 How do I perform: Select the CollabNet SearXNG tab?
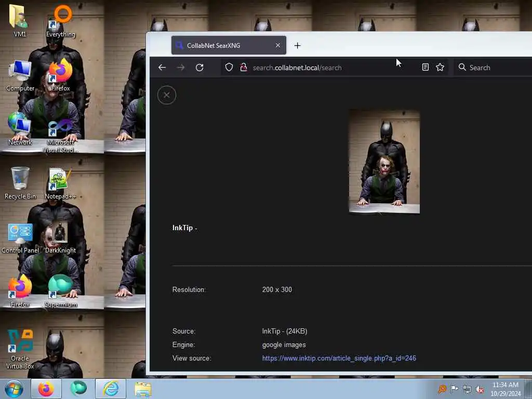point(229,45)
